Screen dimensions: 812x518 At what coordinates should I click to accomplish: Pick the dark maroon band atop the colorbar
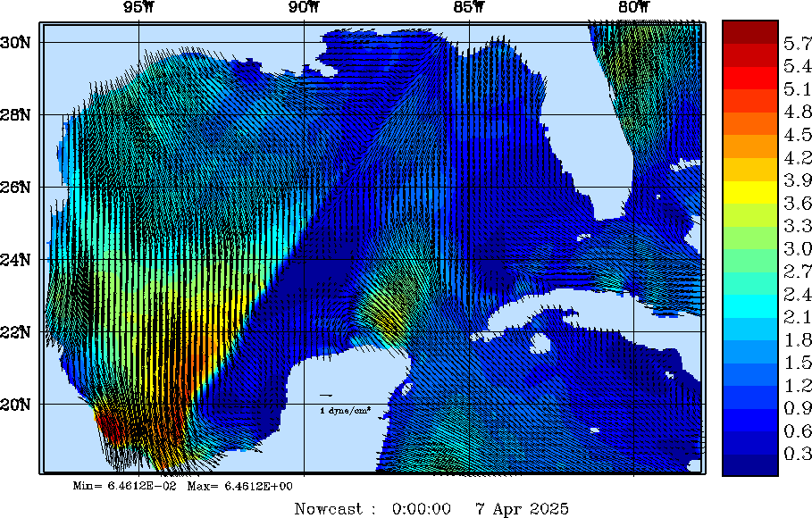point(750,32)
